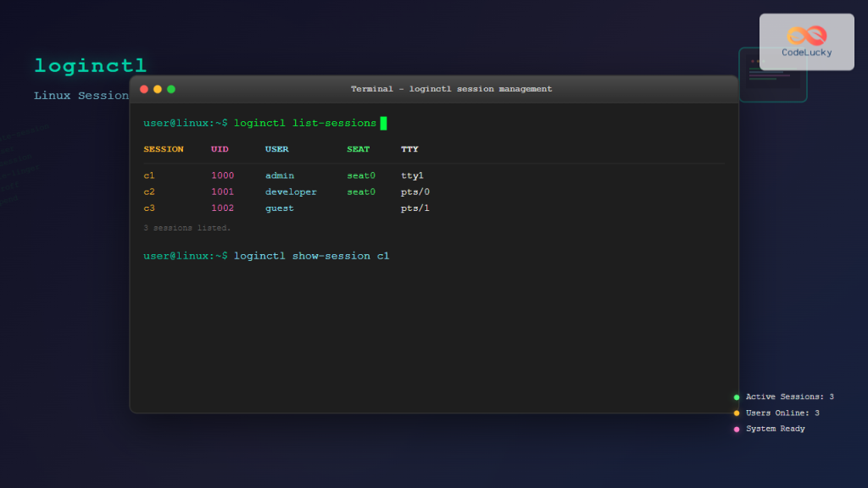This screenshot has width=868, height=488.
Task: Select the developer user row
Action: (x=291, y=191)
